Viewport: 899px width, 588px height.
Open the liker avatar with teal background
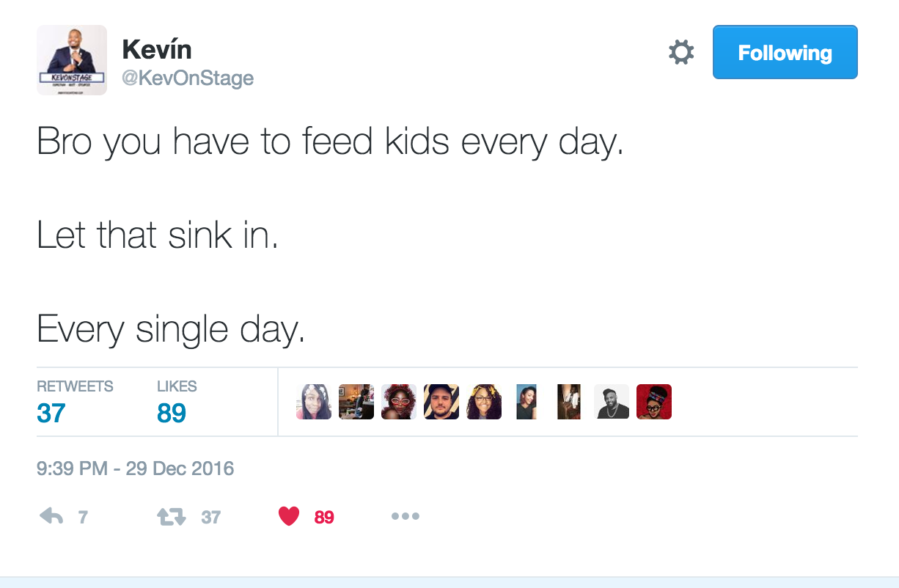[x=526, y=402]
